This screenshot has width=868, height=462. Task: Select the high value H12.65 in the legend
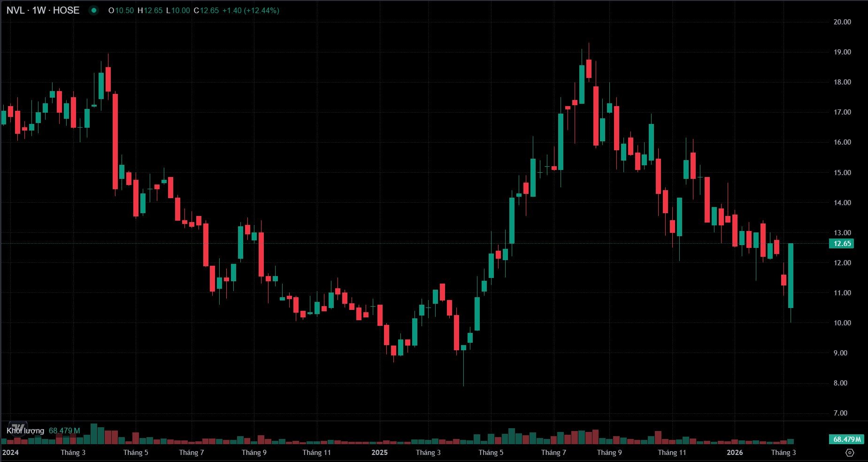coord(150,10)
